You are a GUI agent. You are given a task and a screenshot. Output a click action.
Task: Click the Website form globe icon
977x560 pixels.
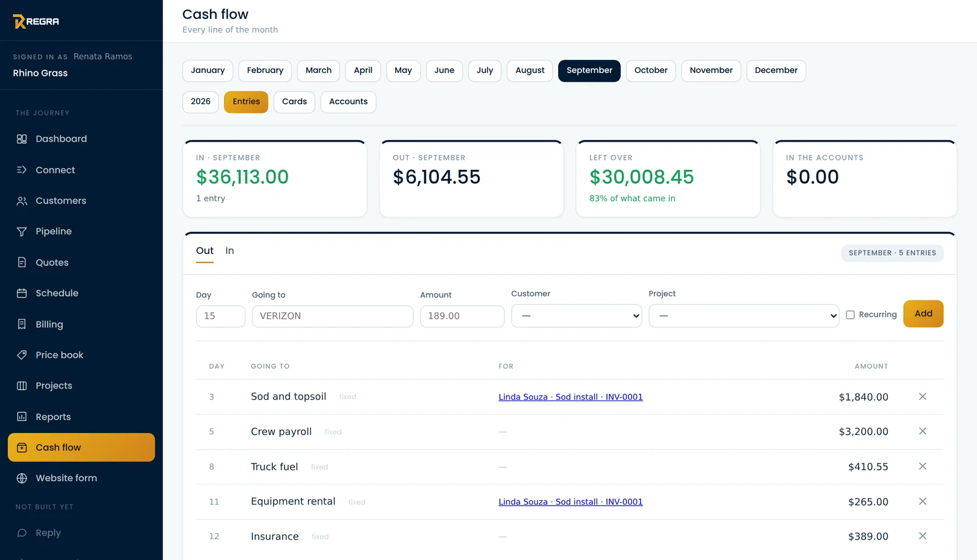[22, 478]
